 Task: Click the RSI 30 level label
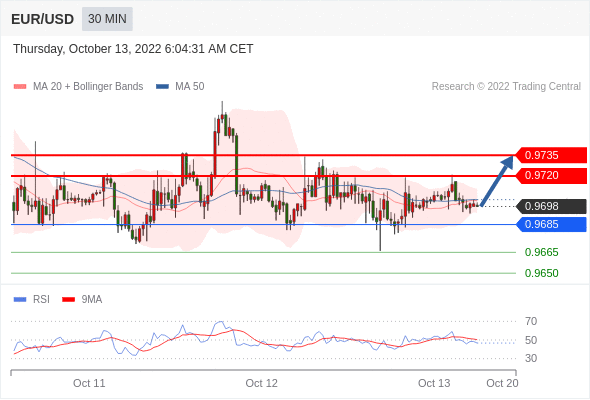(531, 358)
